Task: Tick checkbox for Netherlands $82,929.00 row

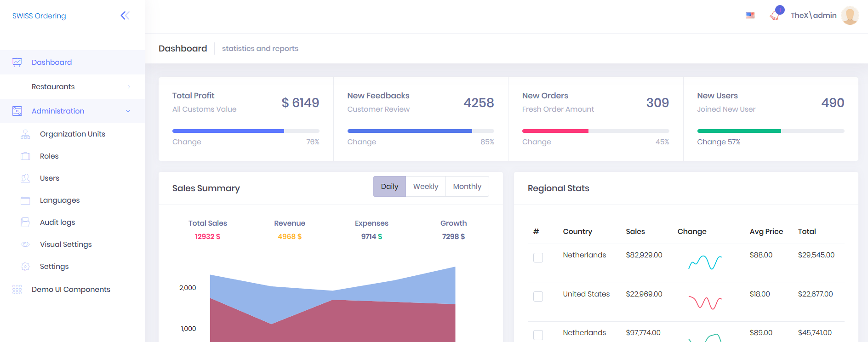Action: (538, 257)
